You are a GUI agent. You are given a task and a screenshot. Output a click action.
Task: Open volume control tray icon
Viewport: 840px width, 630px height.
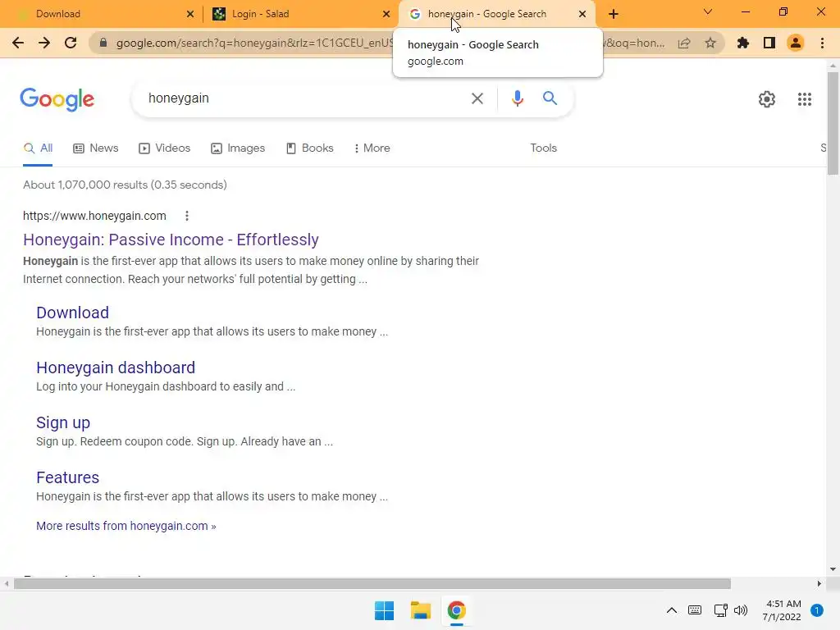[741, 610]
